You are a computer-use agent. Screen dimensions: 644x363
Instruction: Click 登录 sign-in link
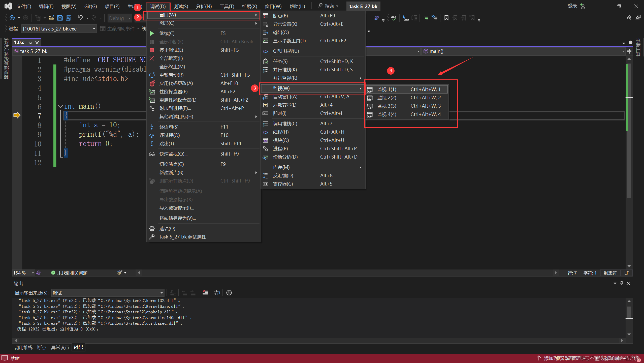[572, 6]
